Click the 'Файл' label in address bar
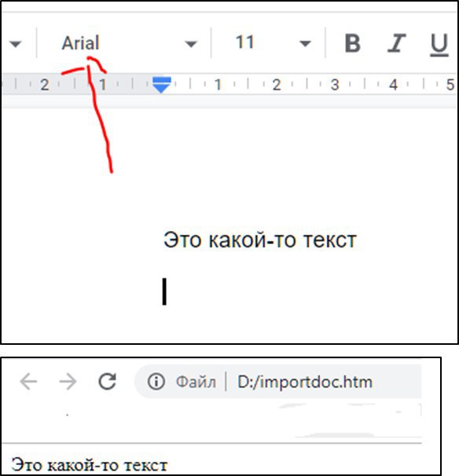Viewport: 459px width, 476px height. (196, 382)
